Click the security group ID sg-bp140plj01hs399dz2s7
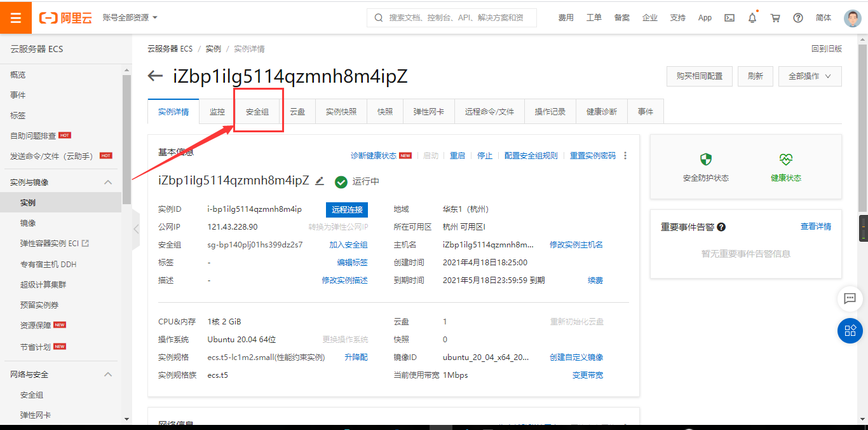This screenshot has height=430, width=868. click(255, 245)
